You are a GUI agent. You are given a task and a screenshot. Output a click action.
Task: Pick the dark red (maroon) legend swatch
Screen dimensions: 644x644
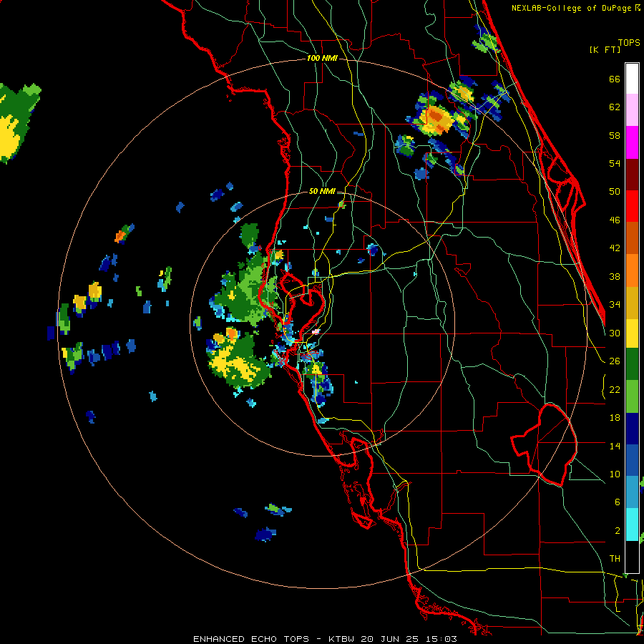pos(632,174)
